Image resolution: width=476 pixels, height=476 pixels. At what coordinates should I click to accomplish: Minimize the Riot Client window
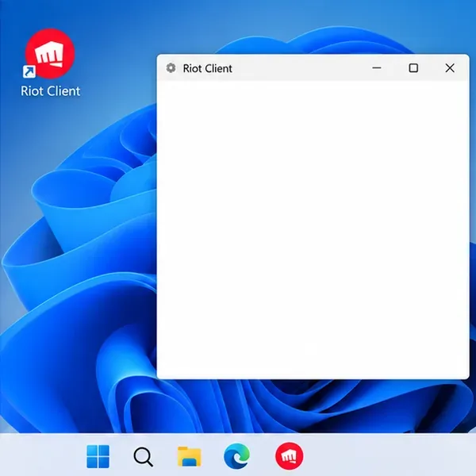tap(377, 68)
